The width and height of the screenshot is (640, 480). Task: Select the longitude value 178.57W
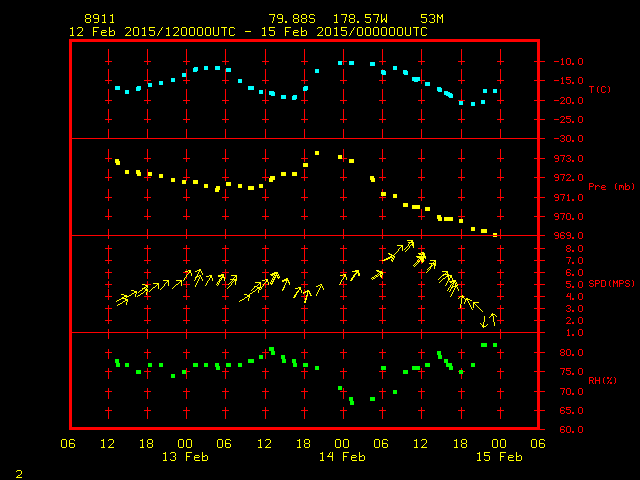point(360,19)
